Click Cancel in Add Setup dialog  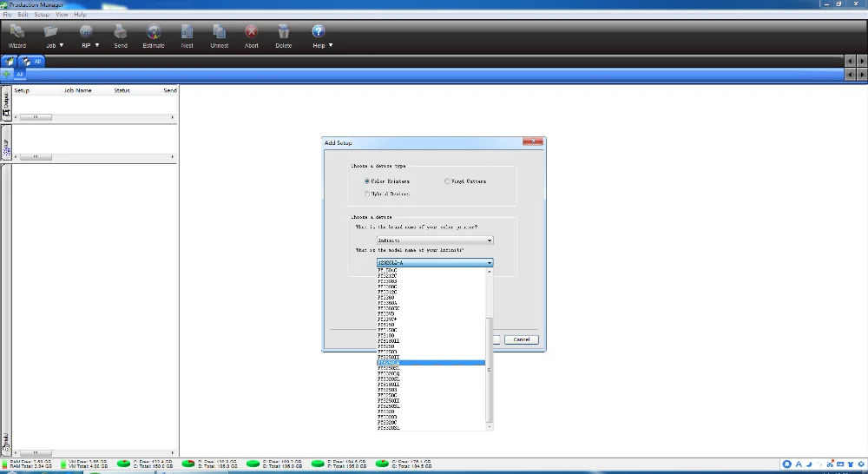click(x=522, y=339)
